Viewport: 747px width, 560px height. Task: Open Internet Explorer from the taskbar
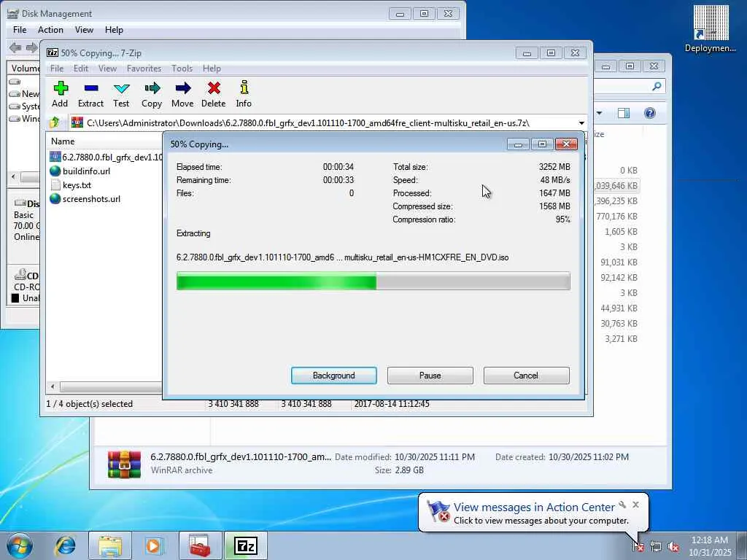tap(65, 545)
